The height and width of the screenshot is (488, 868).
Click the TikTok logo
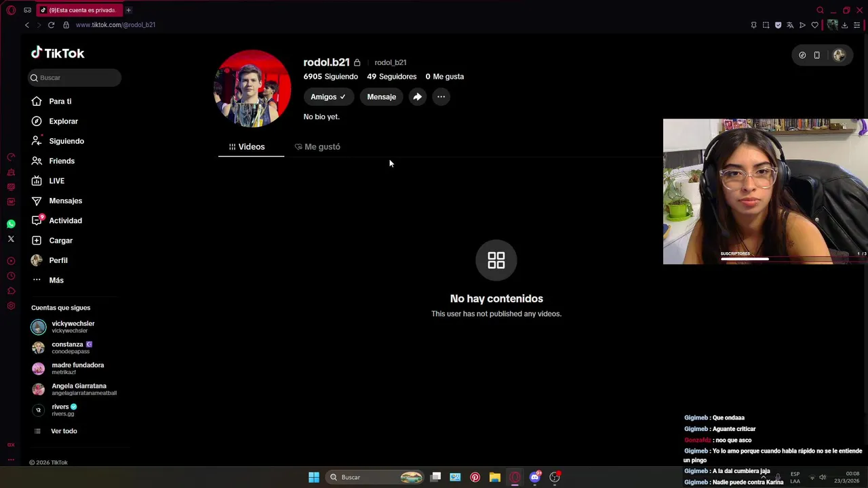[58, 53]
